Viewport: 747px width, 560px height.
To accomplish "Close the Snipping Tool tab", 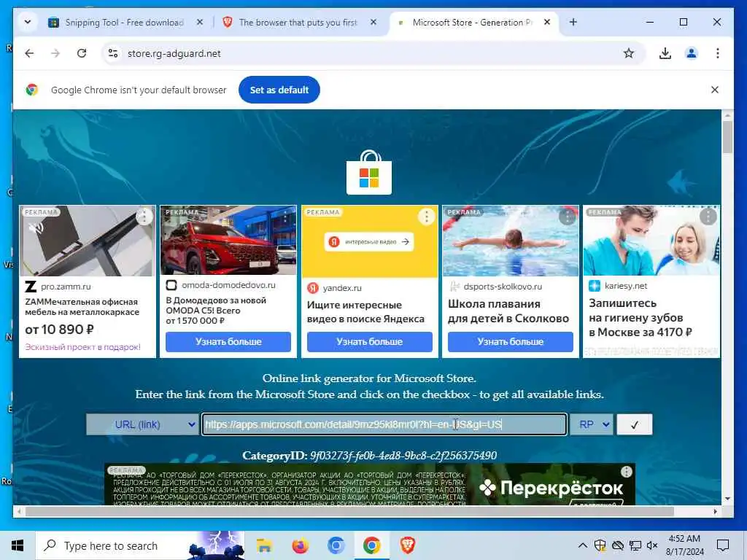I will (200, 22).
